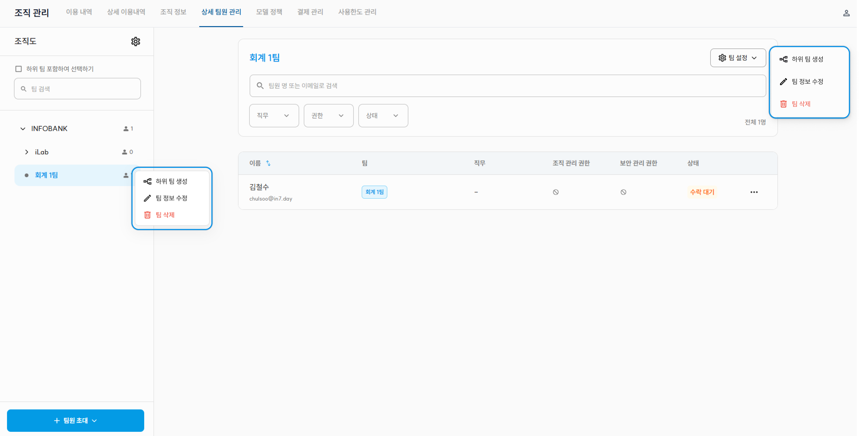The image size is (868, 436).
Task: Click the sort icon next to 이름 column
Action: [268, 163]
